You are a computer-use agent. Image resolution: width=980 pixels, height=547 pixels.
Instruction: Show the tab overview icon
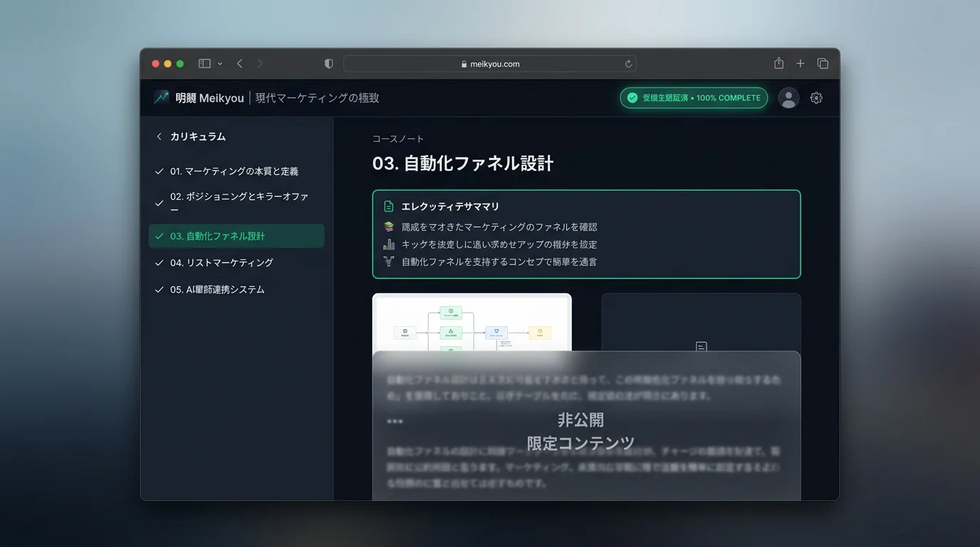[x=823, y=63]
